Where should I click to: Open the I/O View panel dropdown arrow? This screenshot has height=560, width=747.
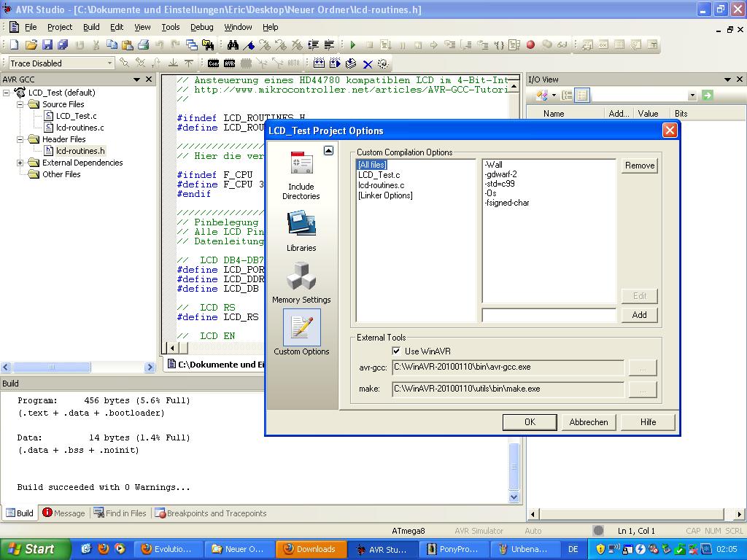(x=727, y=79)
